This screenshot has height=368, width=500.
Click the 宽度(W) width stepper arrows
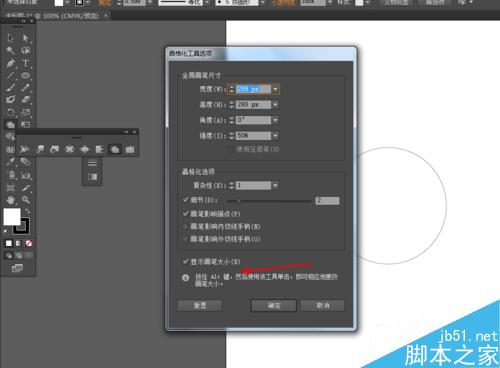click(x=232, y=89)
